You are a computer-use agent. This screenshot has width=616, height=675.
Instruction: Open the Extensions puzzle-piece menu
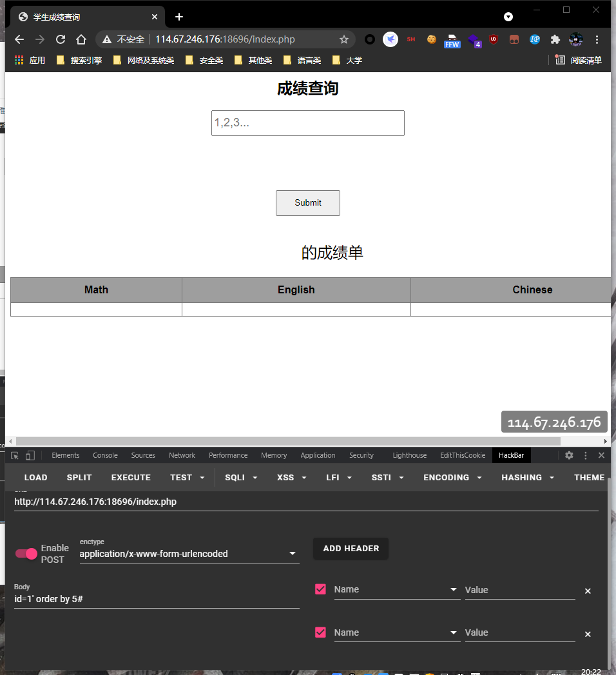pos(555,39)
